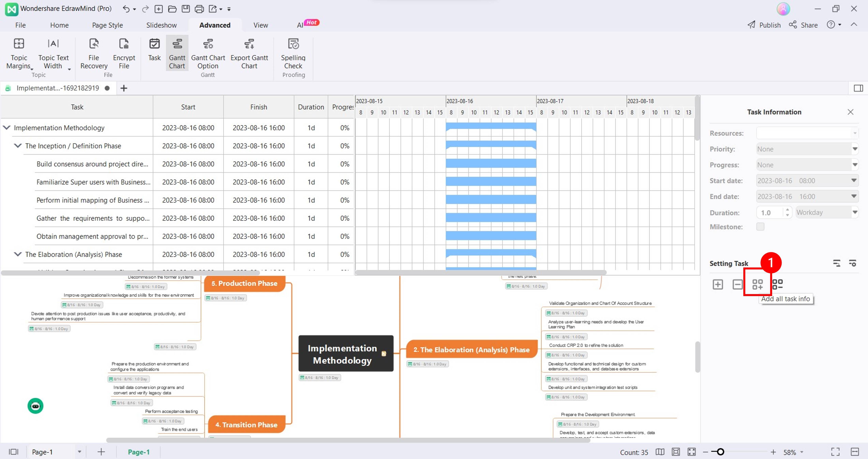Collapse The Inception / Definition Phase row

click(x=18, y=146)
